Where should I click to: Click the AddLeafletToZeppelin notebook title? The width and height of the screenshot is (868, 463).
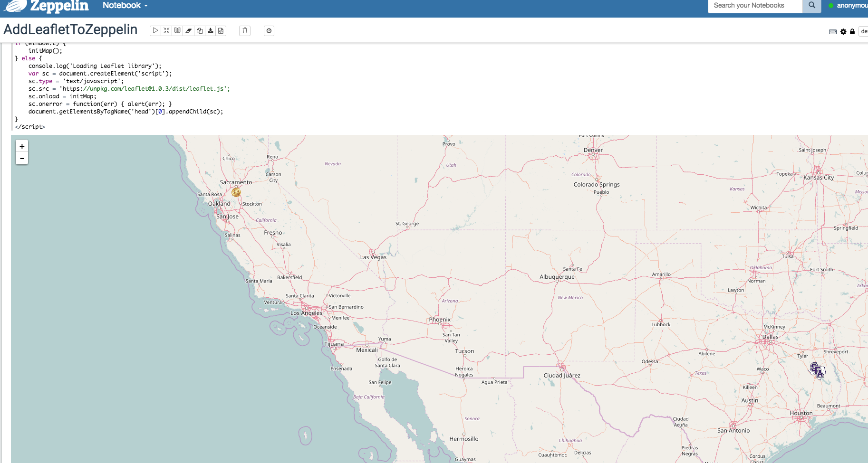pos(70,29)
